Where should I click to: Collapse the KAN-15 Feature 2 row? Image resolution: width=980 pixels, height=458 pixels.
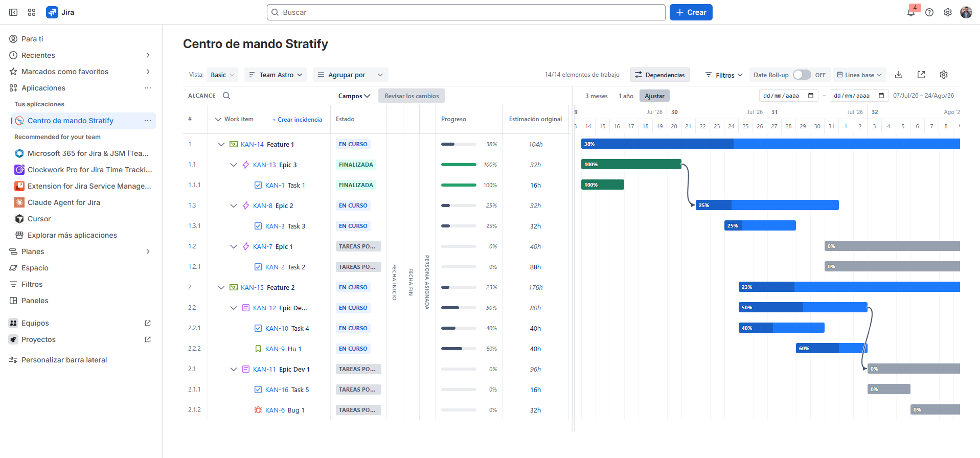click(221, 287)
